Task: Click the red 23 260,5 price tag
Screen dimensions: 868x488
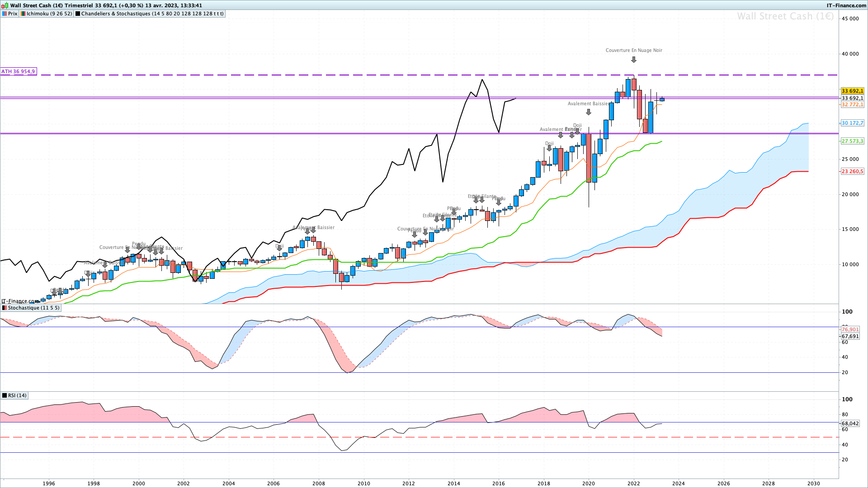Action: tap(852, 171)
